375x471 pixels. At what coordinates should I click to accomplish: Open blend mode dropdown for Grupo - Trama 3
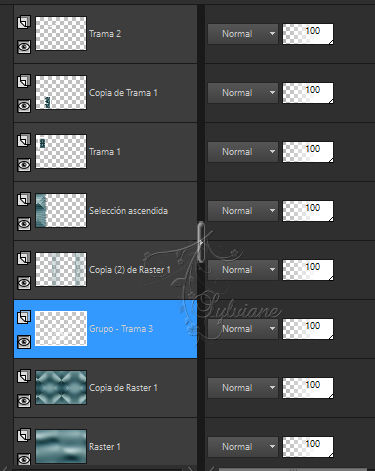[x=243, y=329]
